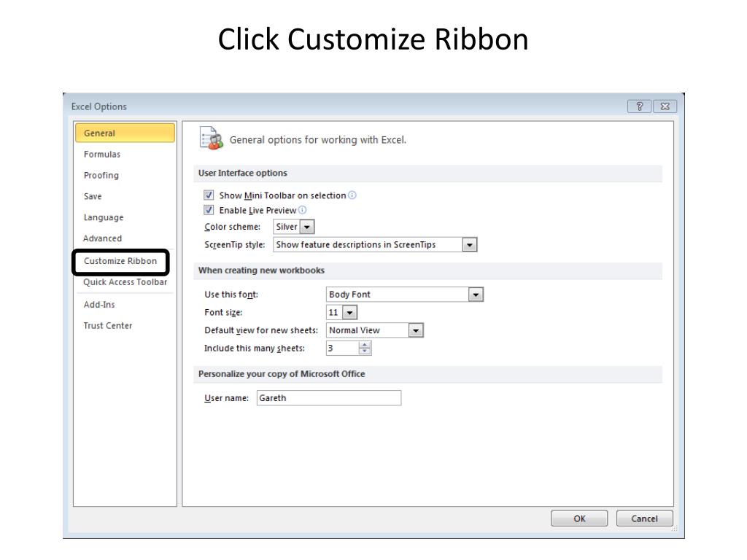Click the Include this many sheets field
The width and height of the screenshot is (747, 560).
point(342,348)
